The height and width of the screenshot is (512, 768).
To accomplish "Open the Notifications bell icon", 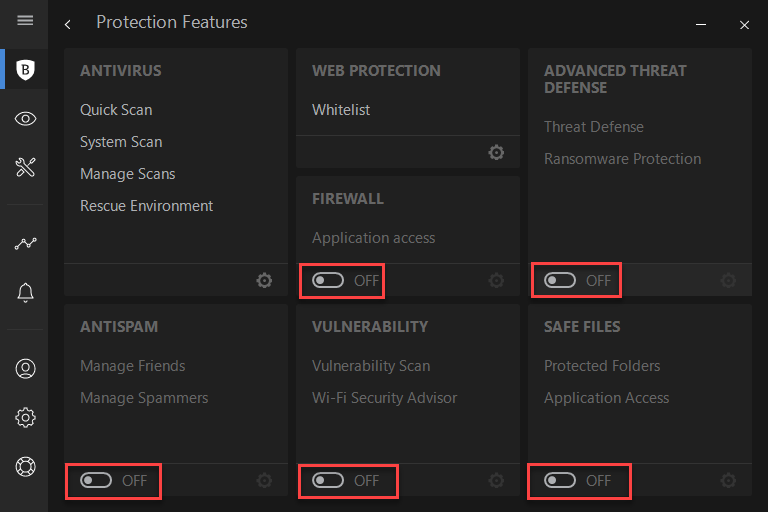I will tap(25, 293).
